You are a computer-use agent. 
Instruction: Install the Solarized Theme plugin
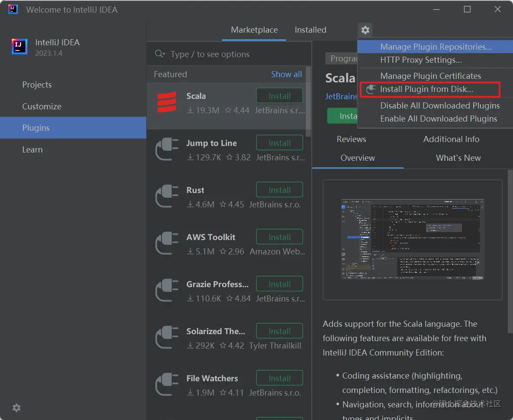(x=280, y=331)
